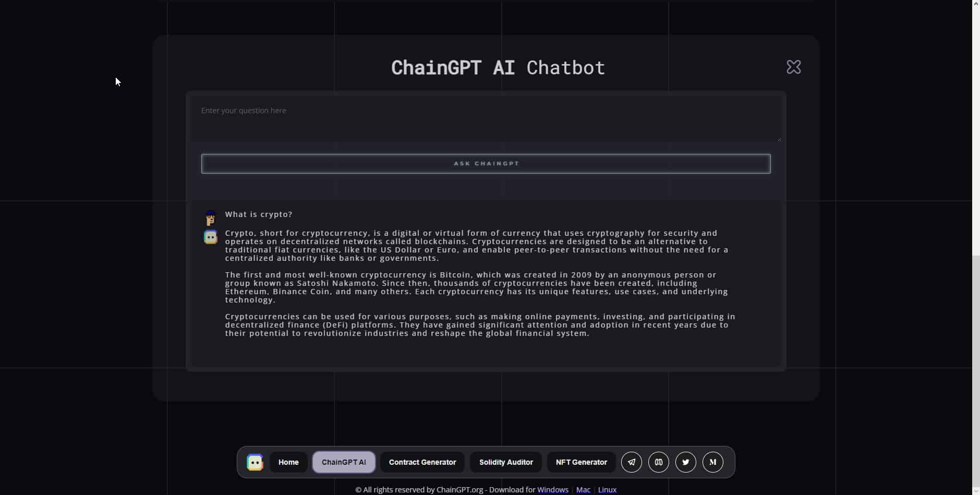Screen dimensions: 980x495
Task: Open the Medium blog icon
Action: [x=712, y=462]
